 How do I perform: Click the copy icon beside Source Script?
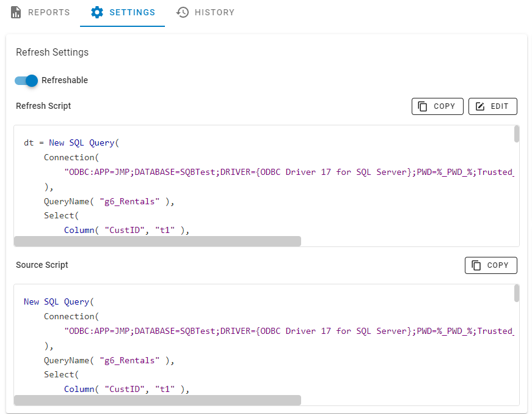coord(476,265)
